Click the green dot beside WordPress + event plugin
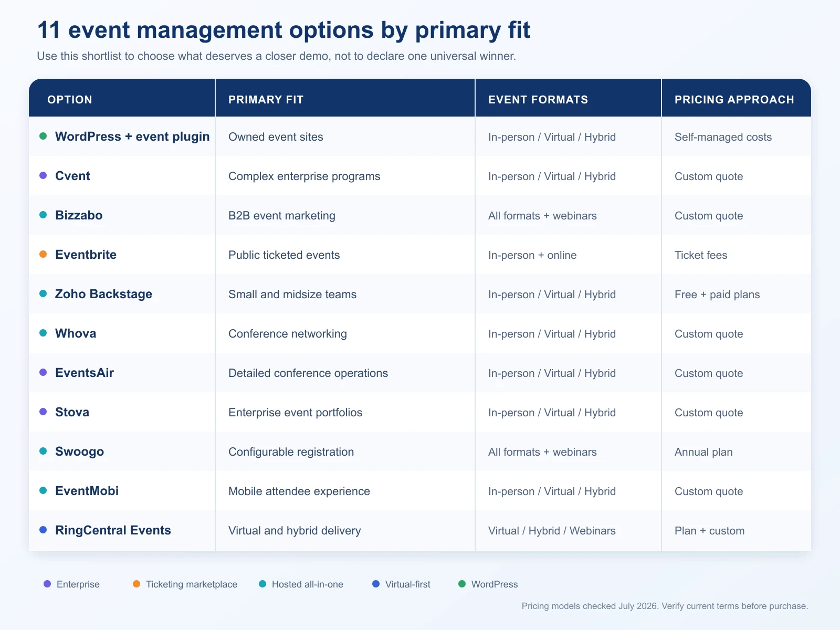Image resolution: width=840 pixels, height=630 pixels. pyautogui.click(x=43, y=136)
